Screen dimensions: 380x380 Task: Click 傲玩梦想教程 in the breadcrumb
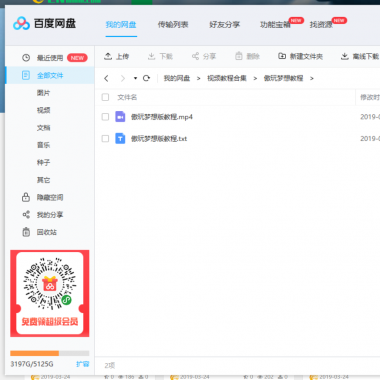pyautogui.click(x=283, y=78)
